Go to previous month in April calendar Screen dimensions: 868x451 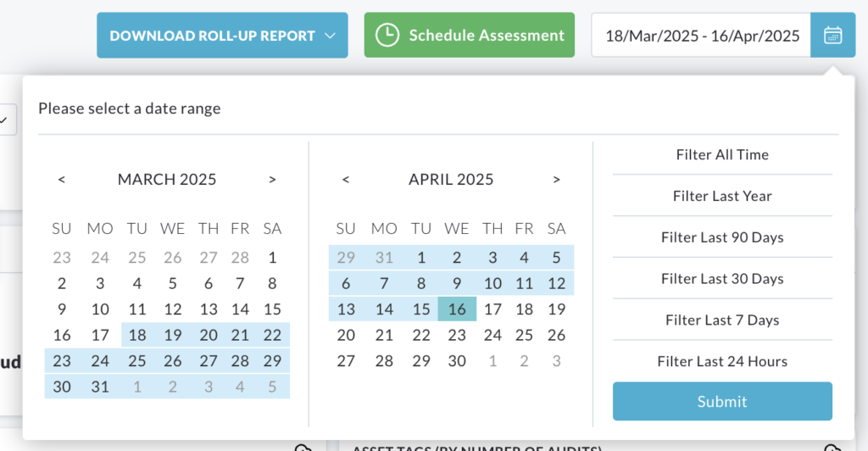point(346,179)
